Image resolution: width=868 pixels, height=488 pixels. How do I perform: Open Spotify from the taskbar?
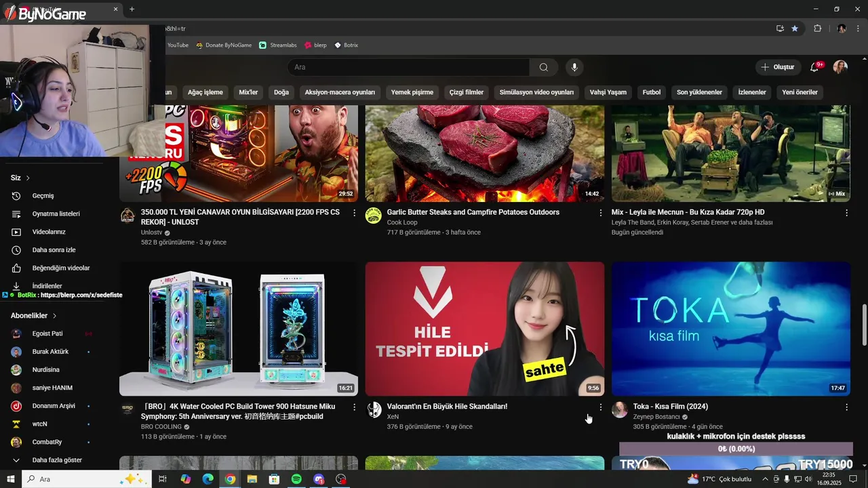click(296, 479)
